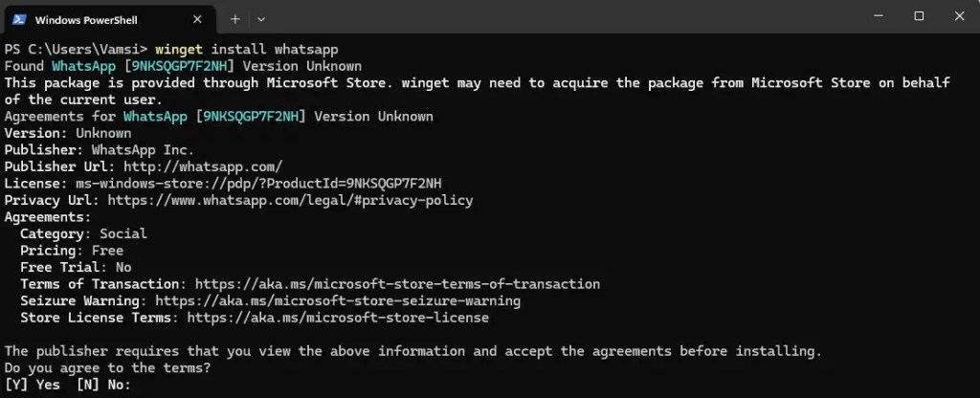Click the PowerShell icon in the tab
This screenshot has width=980, height=398.
click(x=19, y=19)
